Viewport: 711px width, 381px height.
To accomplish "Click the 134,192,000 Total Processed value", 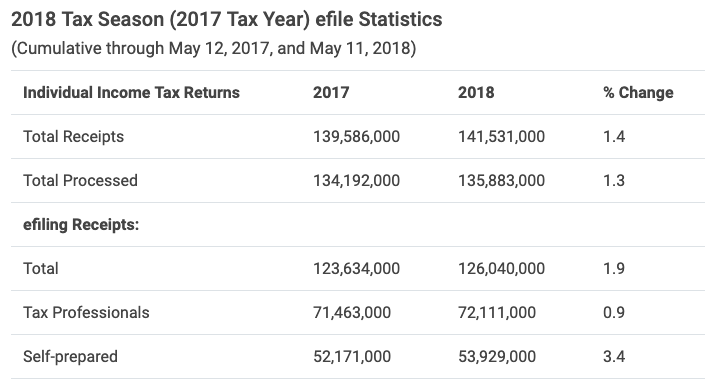I will coord(356,181).
